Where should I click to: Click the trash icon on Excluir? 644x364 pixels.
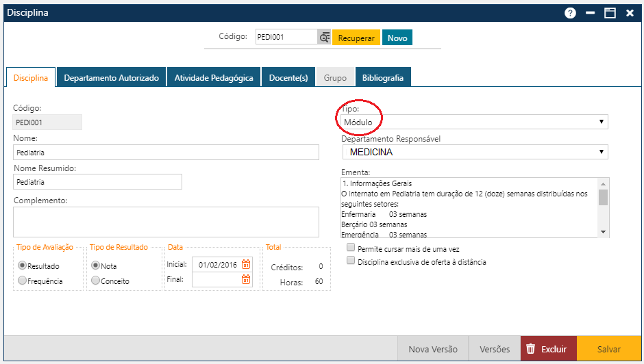[x=530, y=349]
